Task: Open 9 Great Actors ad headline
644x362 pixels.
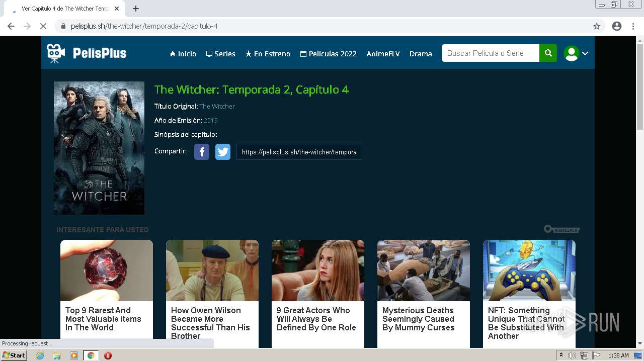Action: pos(316,319)
